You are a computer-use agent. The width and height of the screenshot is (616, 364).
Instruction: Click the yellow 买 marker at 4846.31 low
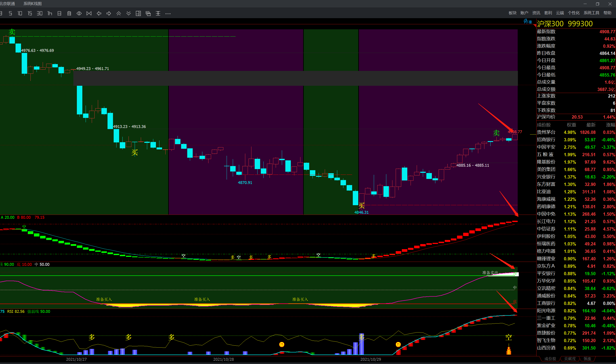tap(361, 206)
